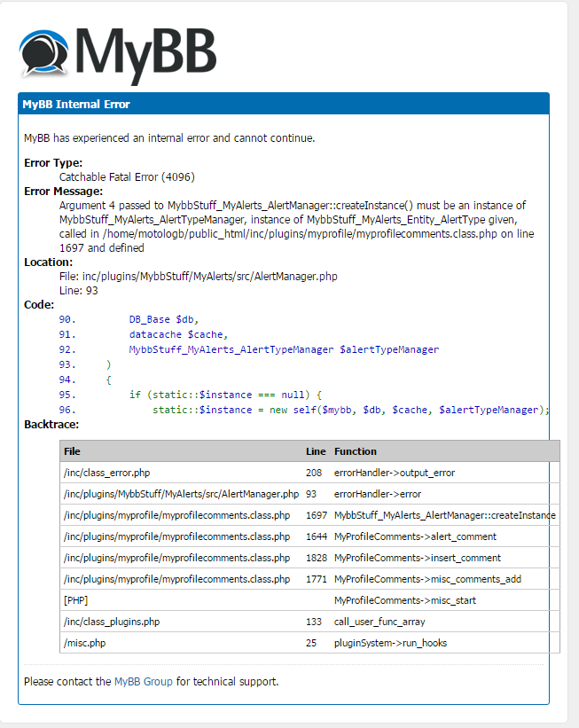Image resolution: width=579 pixels, height=728 pixels.
Task: Click 'pluginSystem->run_hooks' function cell
Action: coord(390,643)
